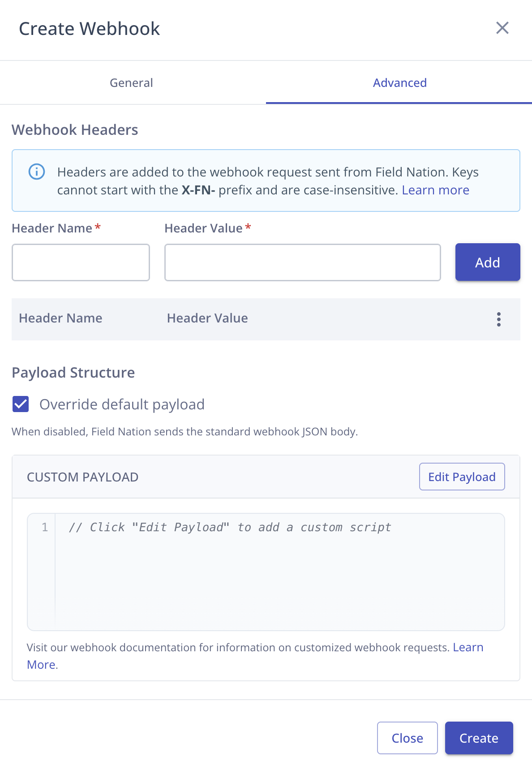The image size is (532, 774).
Task: Click the Override default payload label
Action: (122, 404)
